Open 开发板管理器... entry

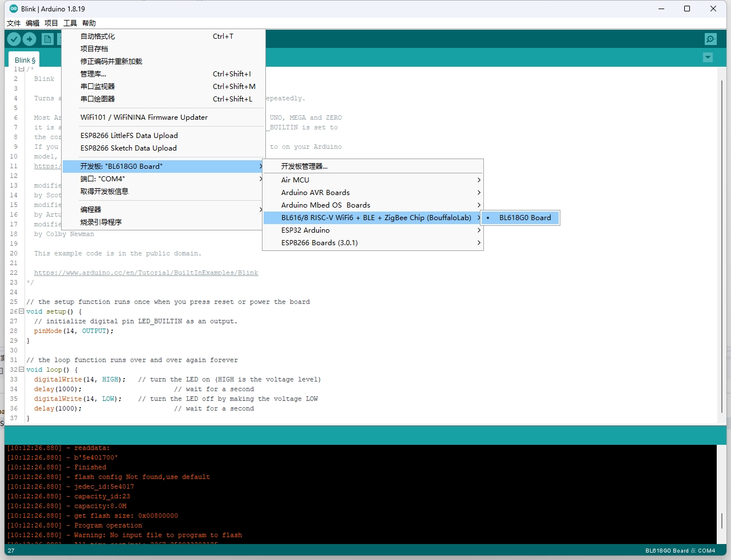click(373, 166)
